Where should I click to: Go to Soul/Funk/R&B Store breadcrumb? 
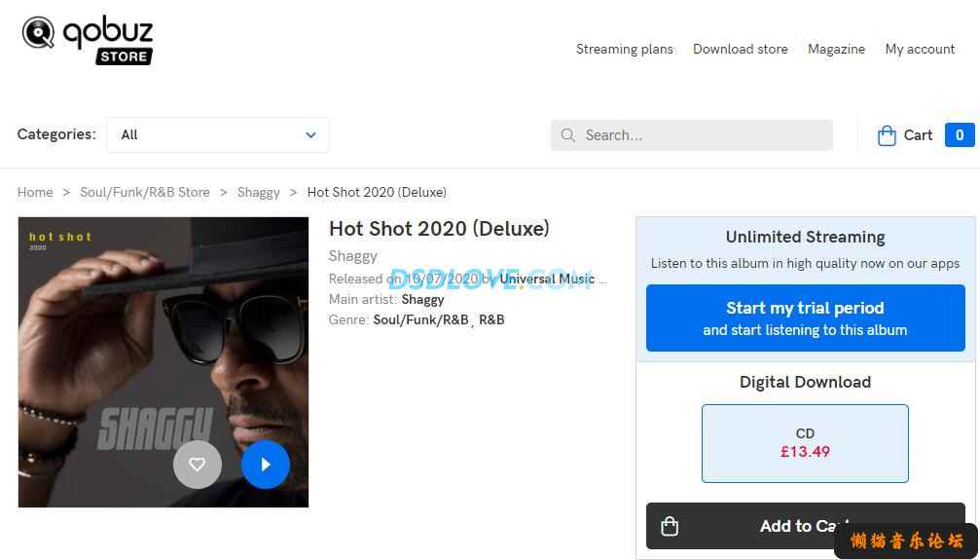point(145,192)
